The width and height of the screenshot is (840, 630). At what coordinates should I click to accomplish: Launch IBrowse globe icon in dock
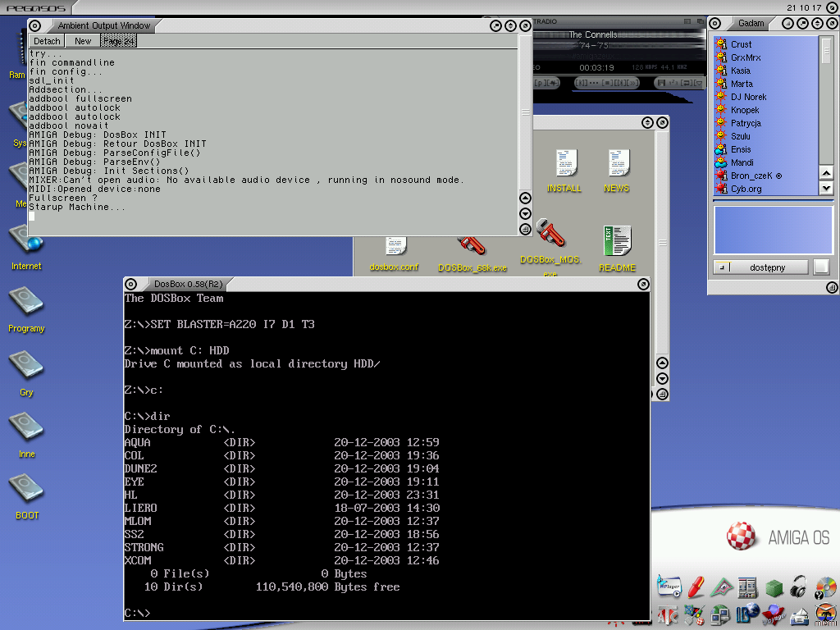click(x=748, y=614)
